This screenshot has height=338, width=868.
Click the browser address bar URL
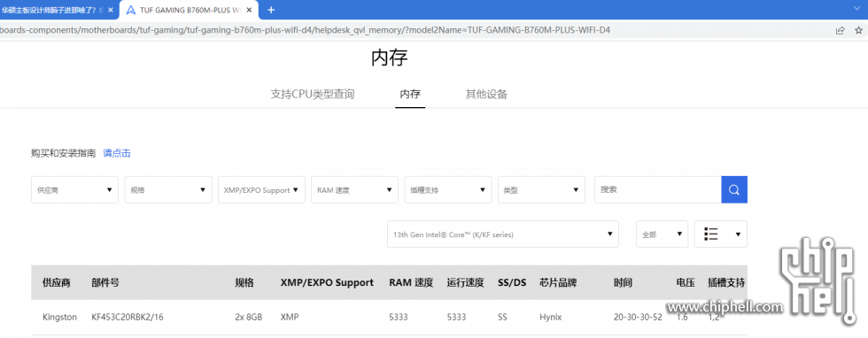(x=305, y=30)
